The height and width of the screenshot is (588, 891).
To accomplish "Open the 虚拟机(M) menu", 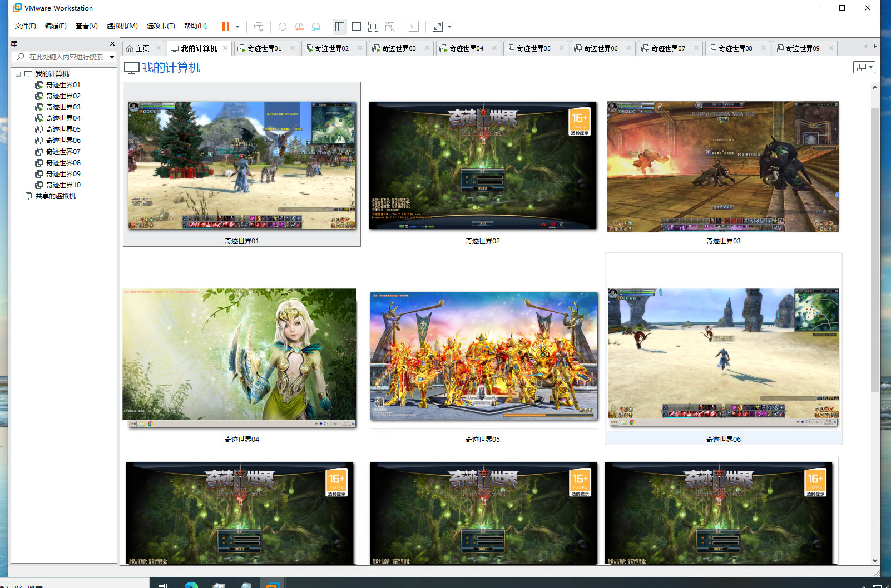I will click(x=122, y=26).
